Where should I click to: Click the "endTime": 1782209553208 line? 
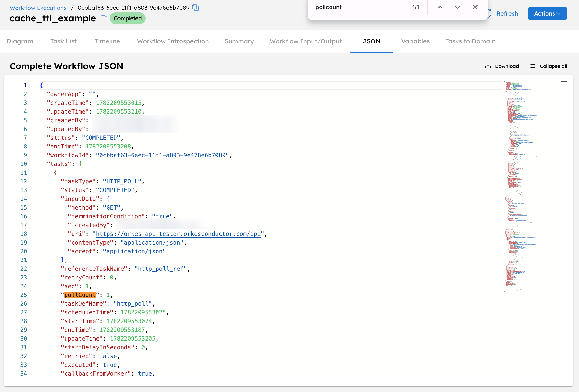tap(90, 147)
